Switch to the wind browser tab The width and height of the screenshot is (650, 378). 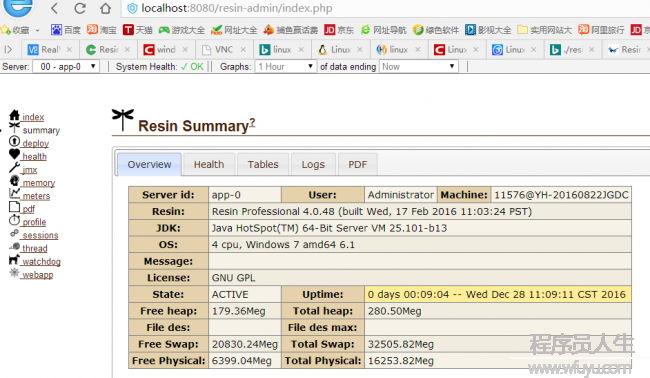click(x=166, y=50)
